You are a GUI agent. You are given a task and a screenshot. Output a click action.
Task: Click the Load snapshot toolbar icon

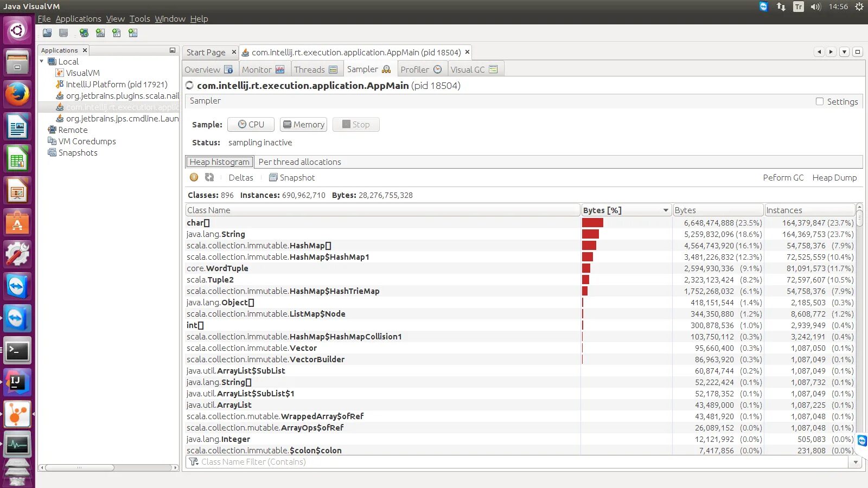[x=47, y=33]
